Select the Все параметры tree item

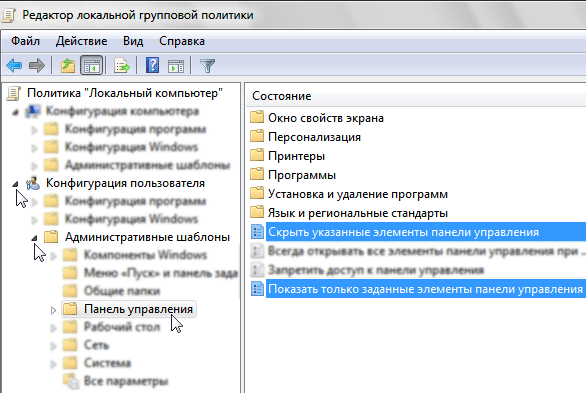[x=126, y=381]
